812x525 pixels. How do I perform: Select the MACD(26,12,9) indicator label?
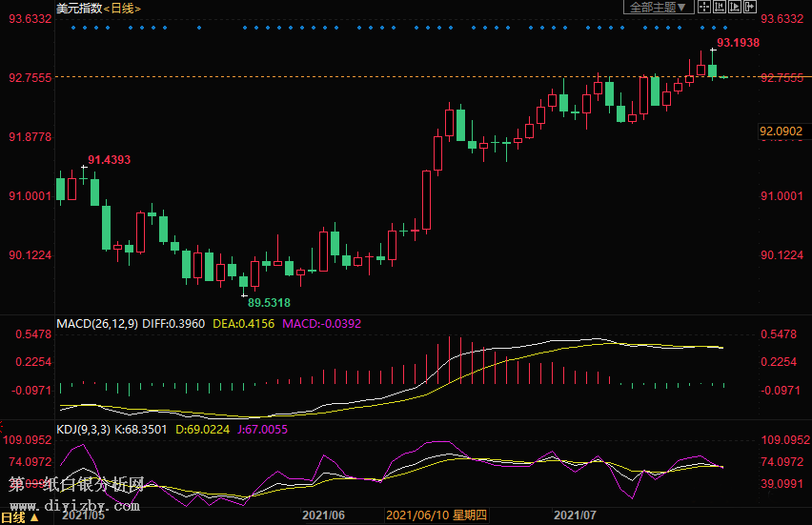pyautogui.click(x=97, y=324)
